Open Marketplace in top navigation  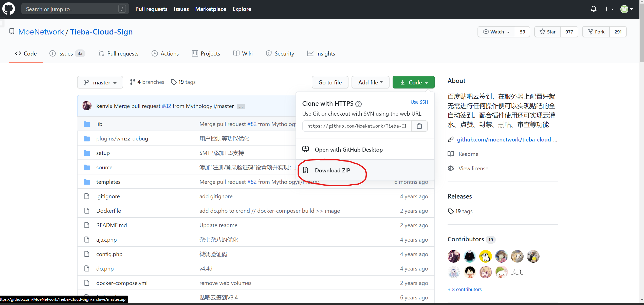211,9
